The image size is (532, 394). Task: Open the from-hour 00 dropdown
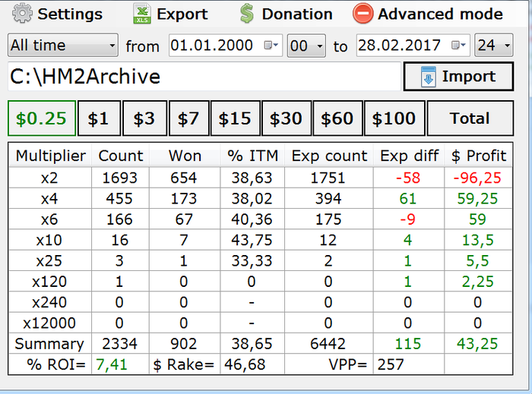(x=306, y=46)
